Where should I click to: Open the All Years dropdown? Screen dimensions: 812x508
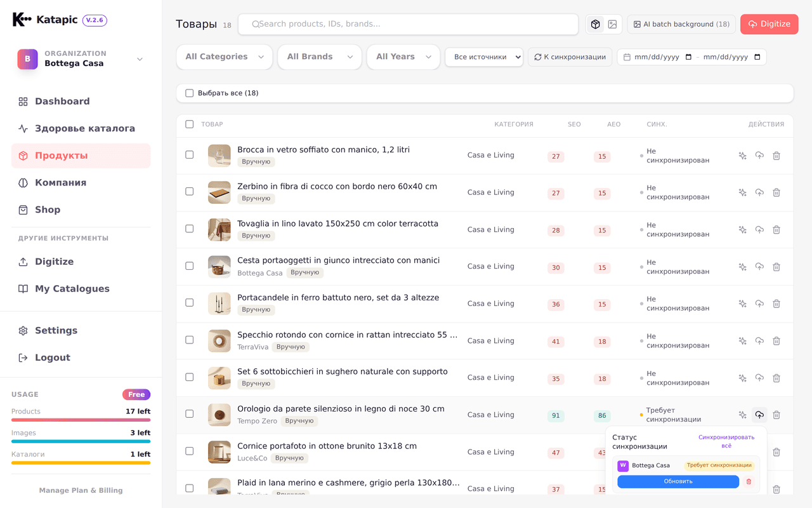[x=403, y=57]
